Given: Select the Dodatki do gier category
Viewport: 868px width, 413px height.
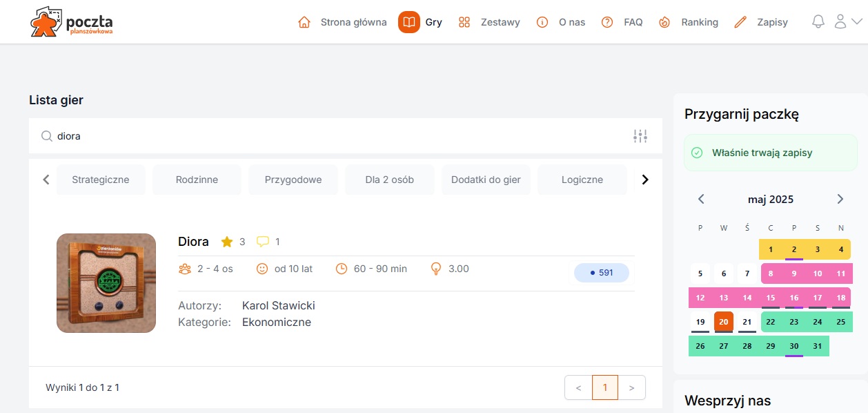Looking at the screenshot, I should 486,180.
